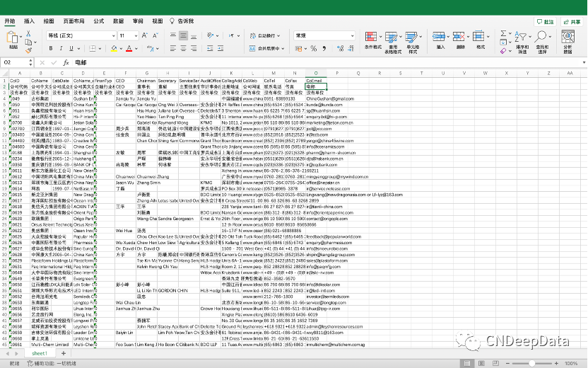588x368 pixels.
Task: Open the Draw (绘图) ribbon tab
Action: pos(48,21)
